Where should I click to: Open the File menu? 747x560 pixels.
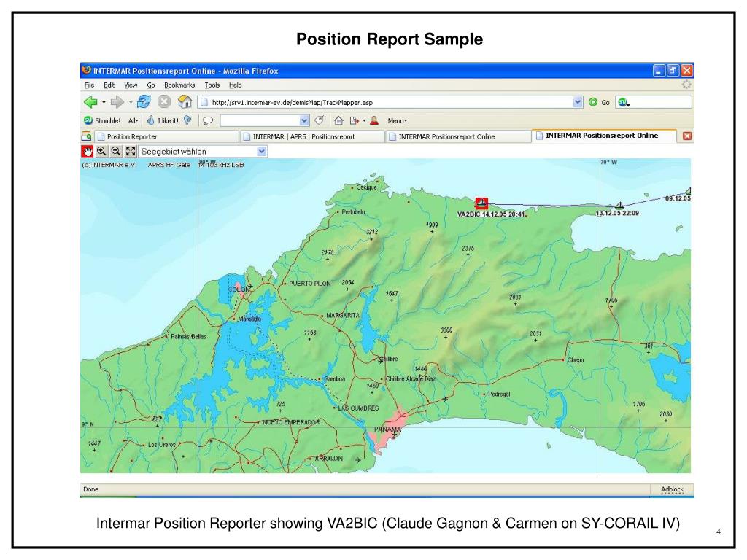click(89, 85)
